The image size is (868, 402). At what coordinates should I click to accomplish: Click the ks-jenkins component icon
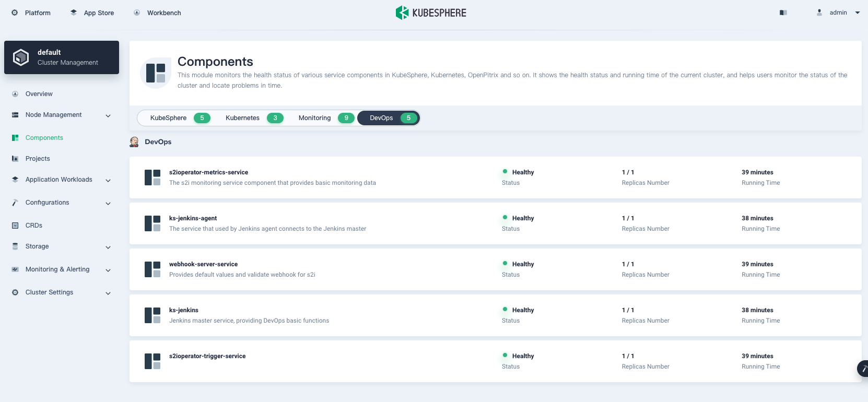click(153, 315)
